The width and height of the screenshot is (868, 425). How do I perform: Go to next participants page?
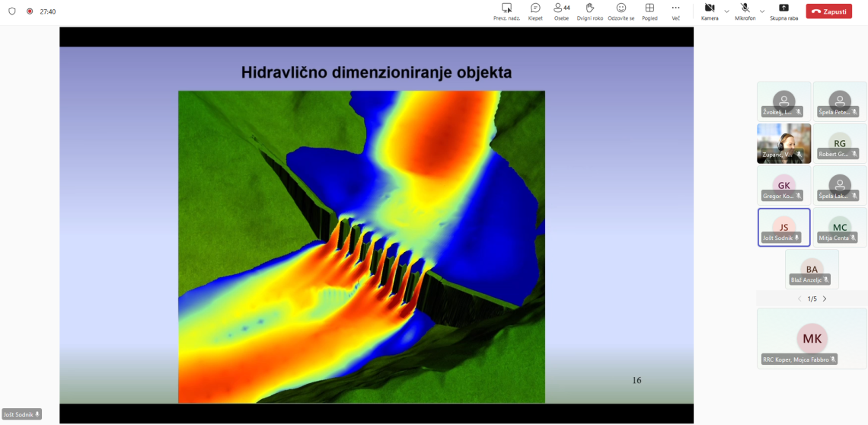point(825,299)
